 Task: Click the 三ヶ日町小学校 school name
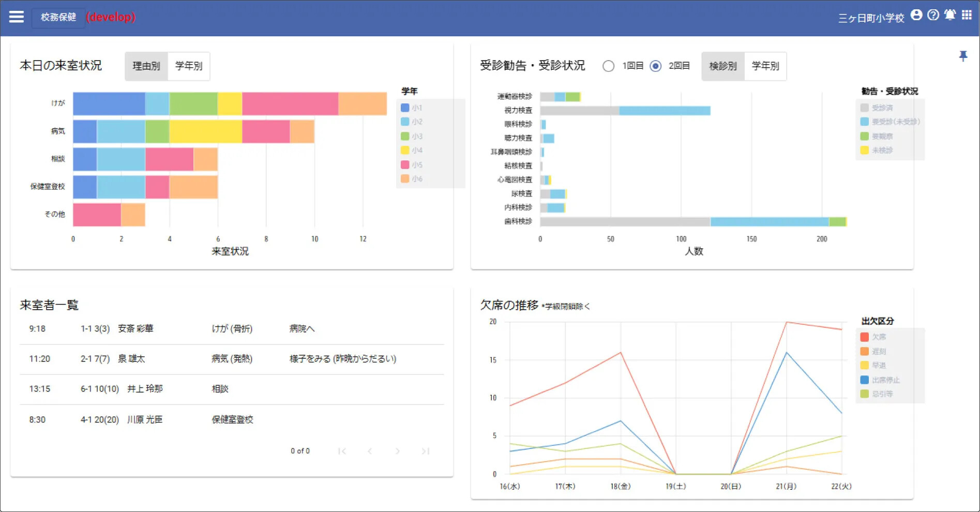pos(871,18)
